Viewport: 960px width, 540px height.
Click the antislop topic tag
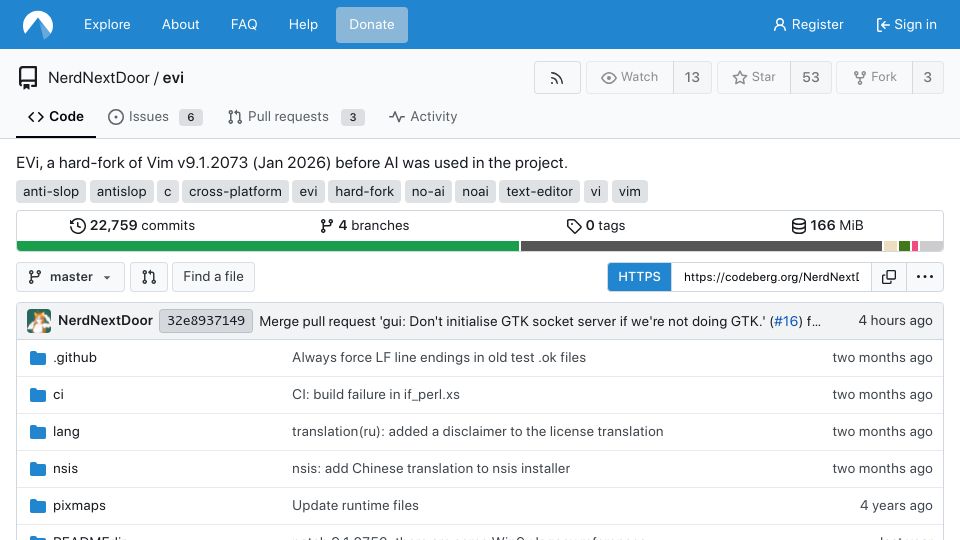pyautogui.click(x=121, y=192)
